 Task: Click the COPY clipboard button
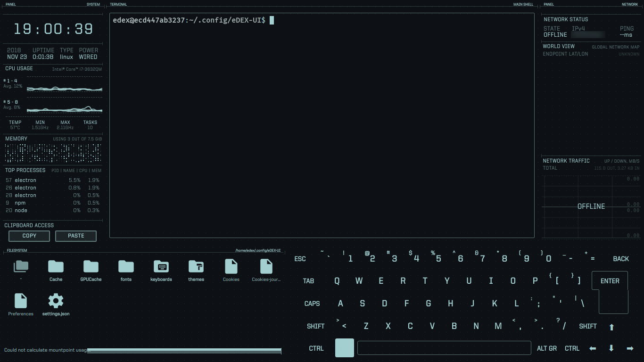click(29, 236)
